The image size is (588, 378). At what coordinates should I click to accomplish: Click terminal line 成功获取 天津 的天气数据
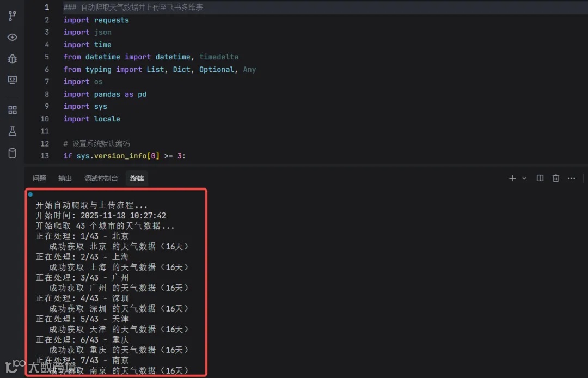(119, 329)
